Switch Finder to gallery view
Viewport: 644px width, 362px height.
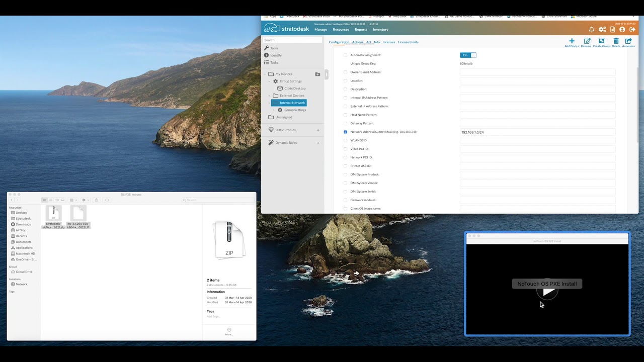point(63,200)
